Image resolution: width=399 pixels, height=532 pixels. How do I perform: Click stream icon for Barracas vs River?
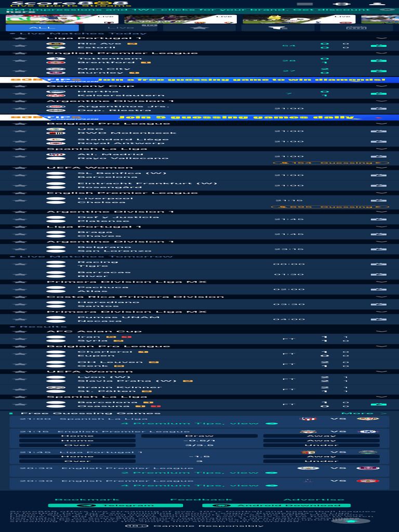coord(379,274)
